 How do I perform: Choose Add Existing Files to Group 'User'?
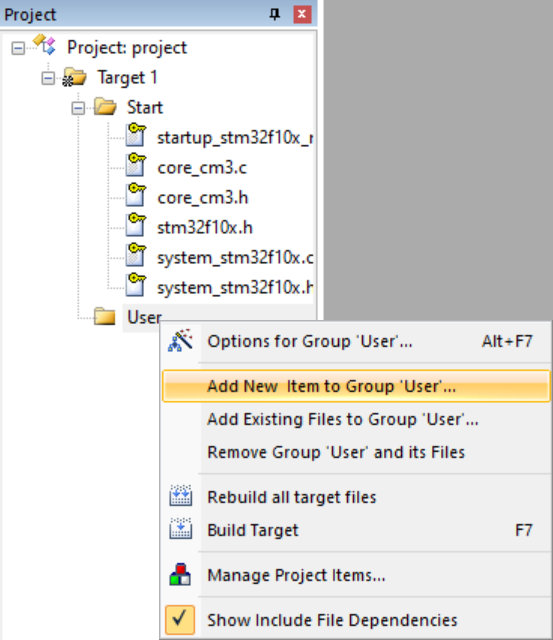pos(355,419)
